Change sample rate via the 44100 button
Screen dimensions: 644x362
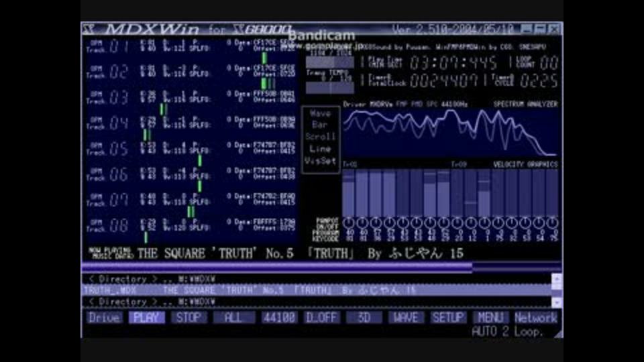pos(279,317)
